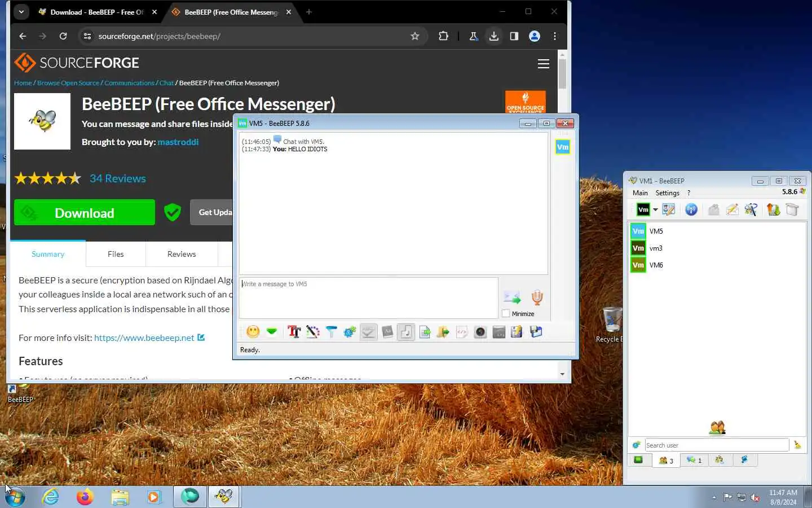Open the font selector (red T icon)

294,332
